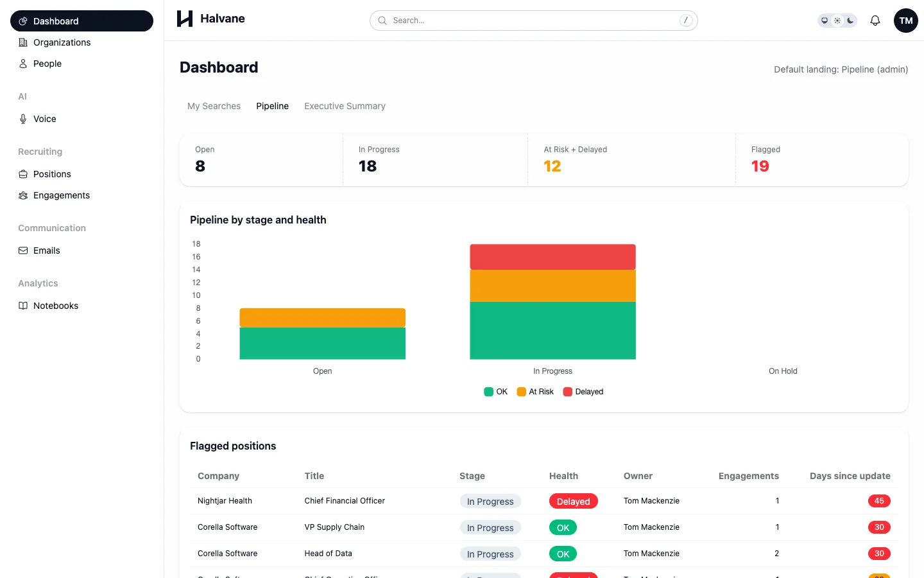
Task: Click the Halvane logo
Action: tap(210, 19)
